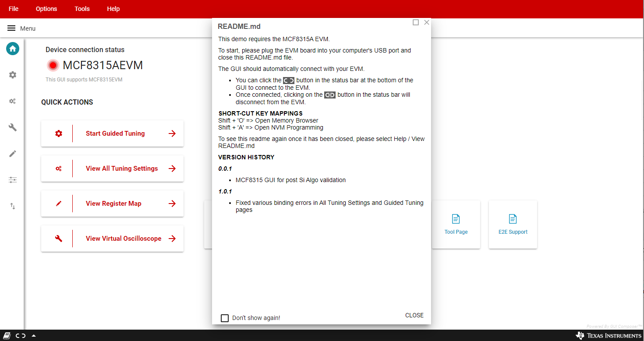
Task: Open the book icon in status bar
Action: click(x=7, y=336)
